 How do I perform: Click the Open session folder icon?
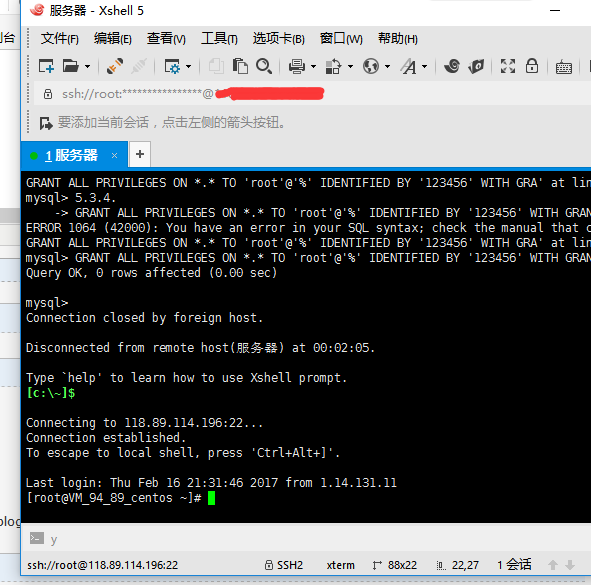click(x=70, y=66)
